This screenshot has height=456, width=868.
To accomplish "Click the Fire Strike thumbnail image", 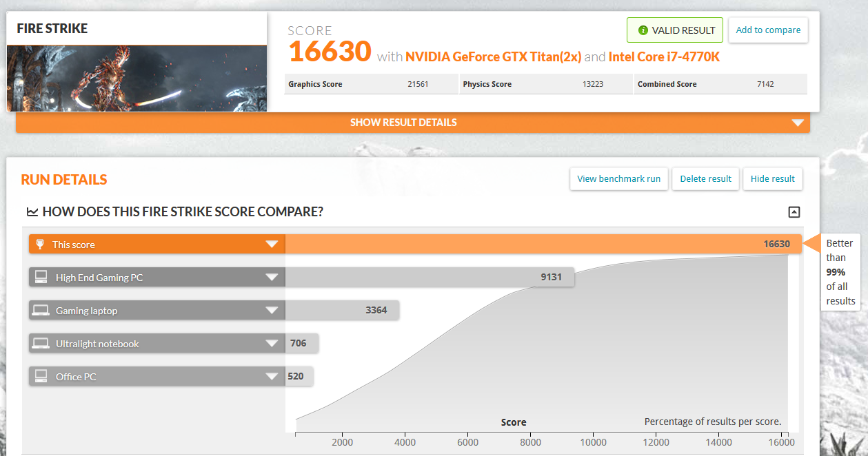I will tap(137, 78).
